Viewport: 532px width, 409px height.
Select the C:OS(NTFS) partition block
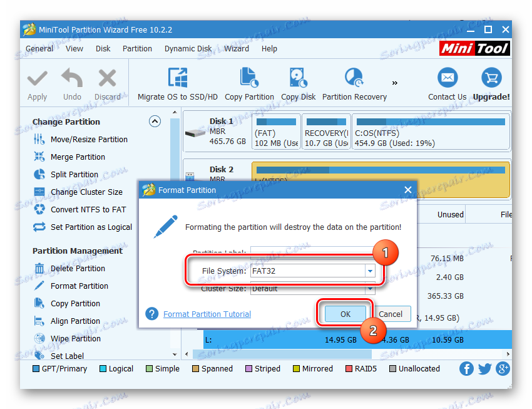(431, 132)
